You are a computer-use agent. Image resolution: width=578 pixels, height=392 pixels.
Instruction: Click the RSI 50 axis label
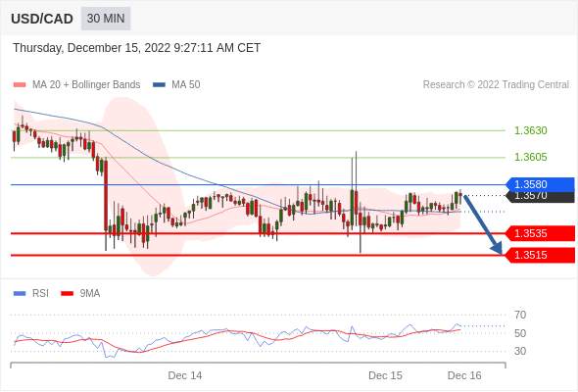pos(520,333)
